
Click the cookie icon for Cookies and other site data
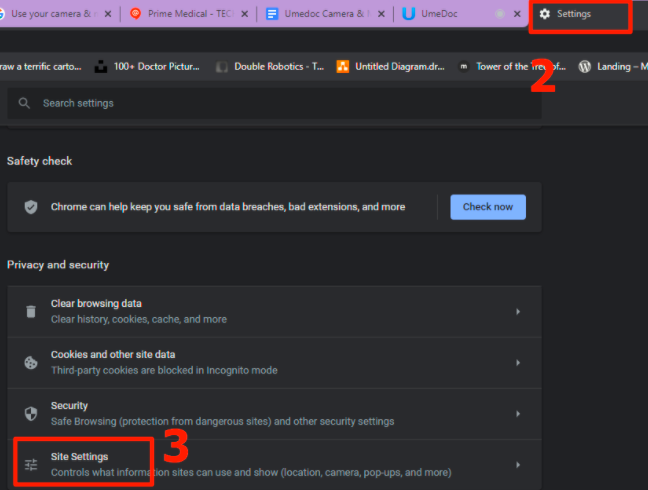coord(31,362)
